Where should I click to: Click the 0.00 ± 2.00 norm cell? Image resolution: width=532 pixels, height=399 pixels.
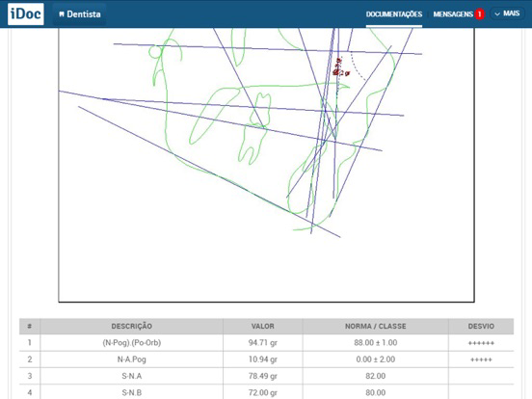pos(375,359)
